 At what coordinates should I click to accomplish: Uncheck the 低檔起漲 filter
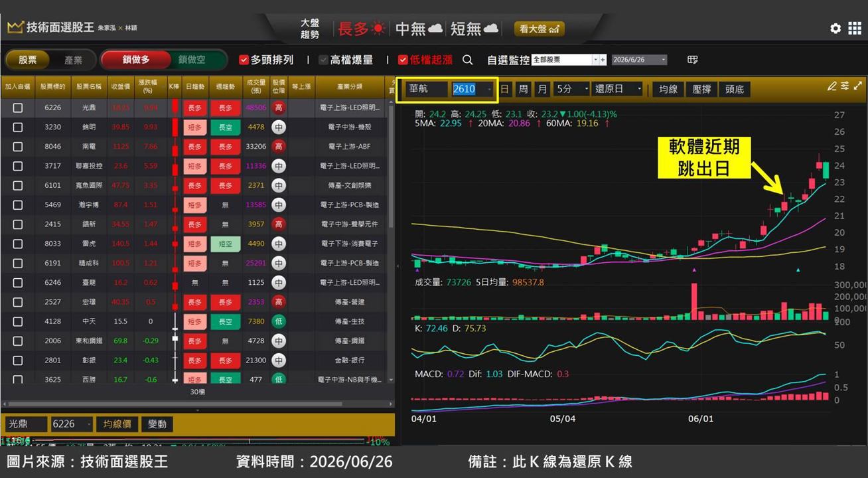403,60
